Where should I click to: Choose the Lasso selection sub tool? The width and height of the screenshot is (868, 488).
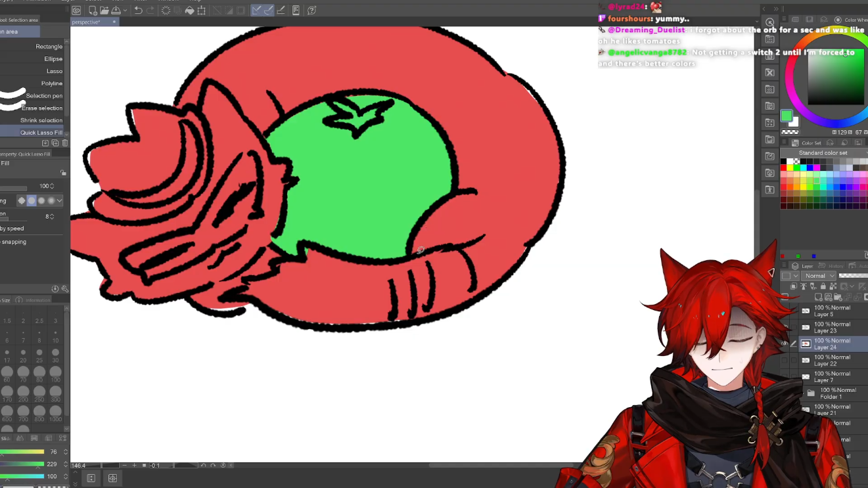33,71
